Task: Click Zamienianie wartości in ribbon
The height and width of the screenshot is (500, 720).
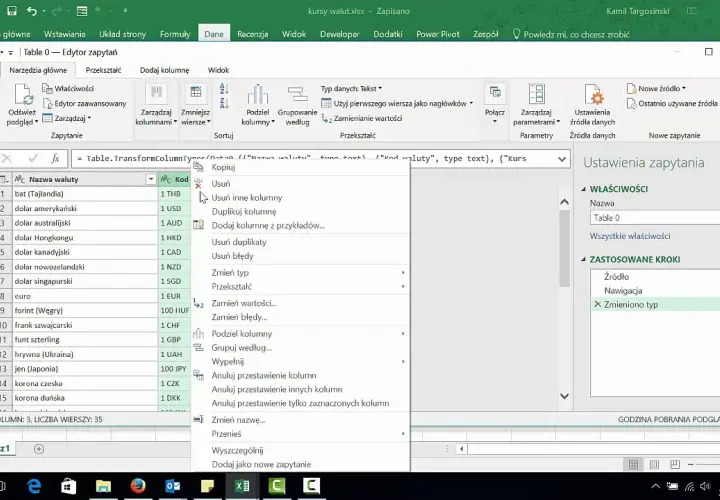Action: point(362,118)
